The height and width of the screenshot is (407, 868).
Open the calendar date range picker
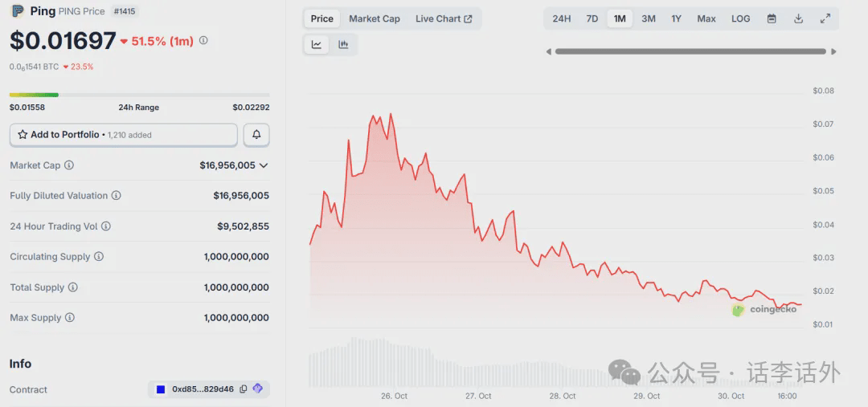click(x=772, y=18)
